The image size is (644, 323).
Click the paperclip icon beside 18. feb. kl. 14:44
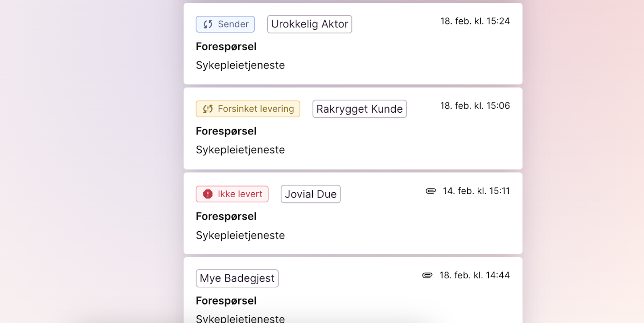point(427,275)
